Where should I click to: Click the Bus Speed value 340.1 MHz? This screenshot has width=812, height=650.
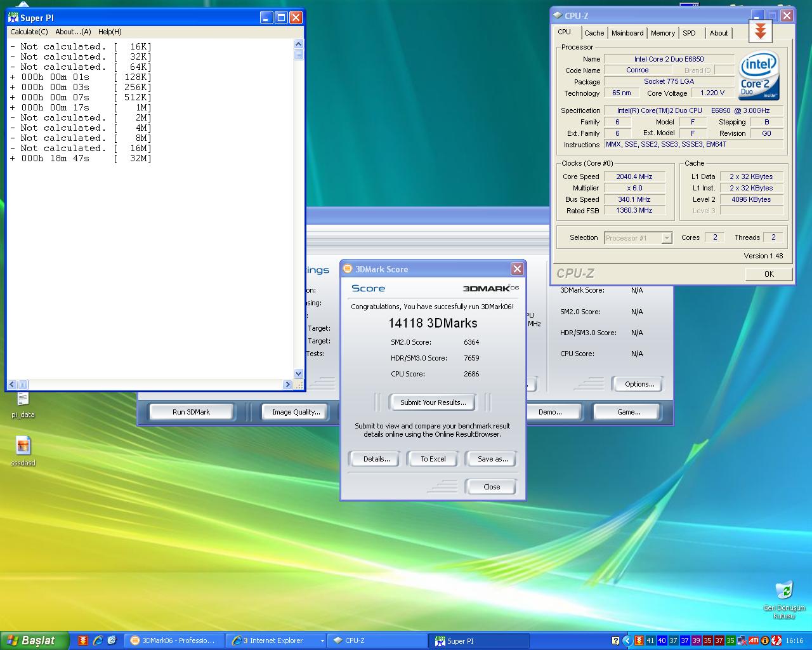pyautogui.click(x=634, y=199)
